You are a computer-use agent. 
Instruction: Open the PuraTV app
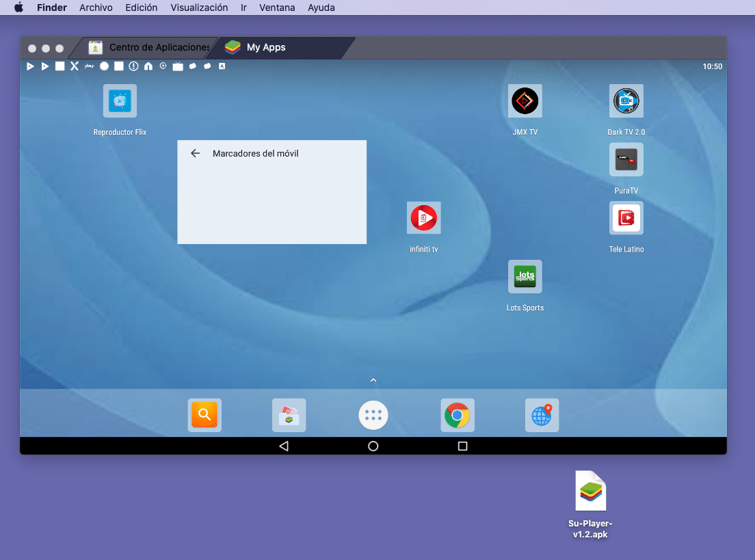pos(626,159)
